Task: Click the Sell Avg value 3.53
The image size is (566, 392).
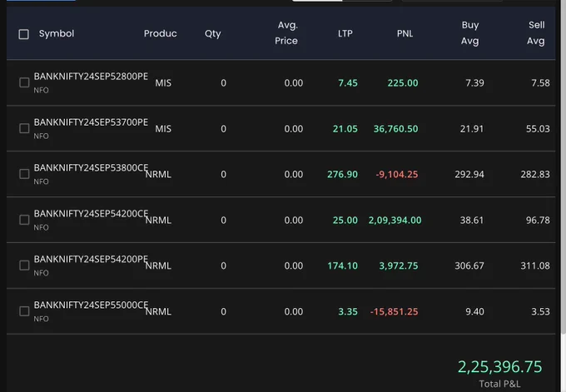Action: click(540, 311)
